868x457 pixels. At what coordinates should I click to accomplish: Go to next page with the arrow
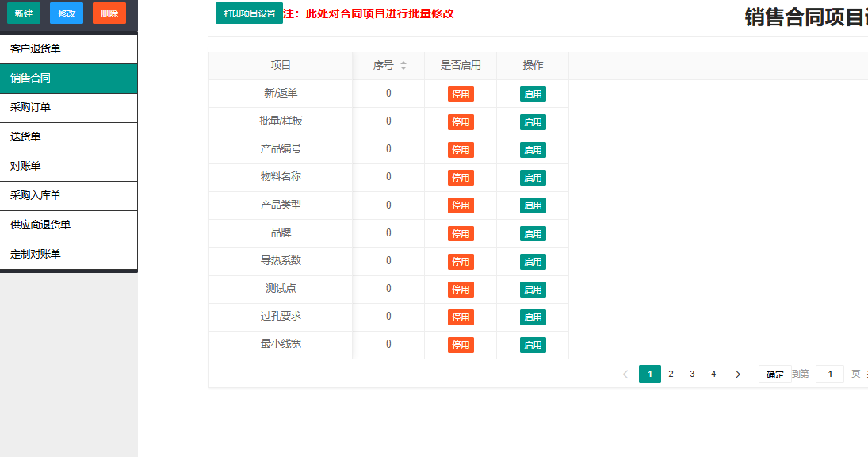(x=738, y=373)
